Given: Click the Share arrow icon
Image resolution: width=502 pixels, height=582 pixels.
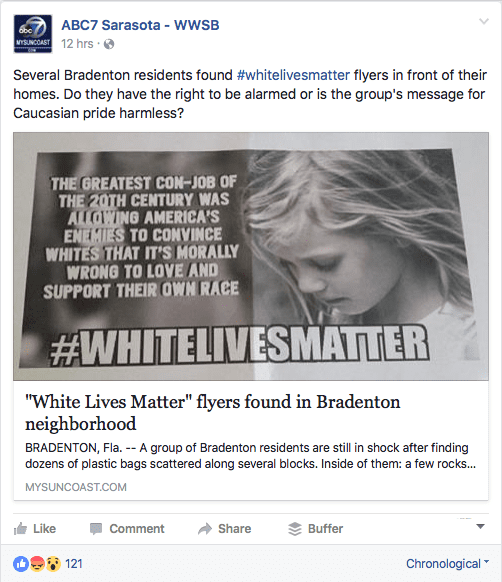Looking at the screenshot, I should click(205, 529).
